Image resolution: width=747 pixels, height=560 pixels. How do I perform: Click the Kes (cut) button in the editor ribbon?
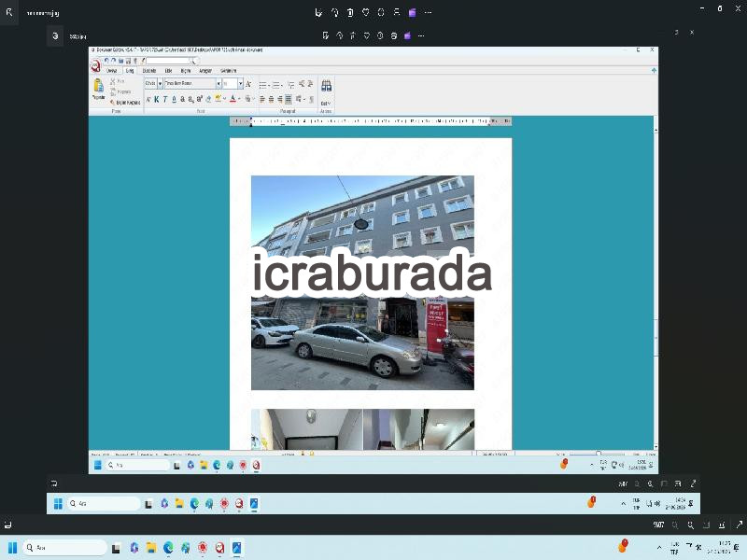click(x=118, y=81)
